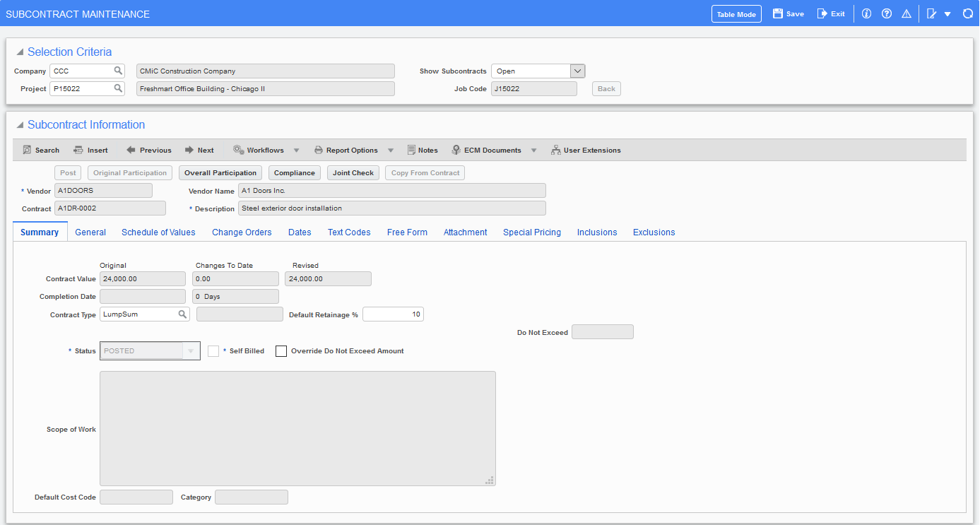Viewport: 980px width, 525px height.
Task: Expand the Report Options dropdown arrow
Action: pos(391,151)
